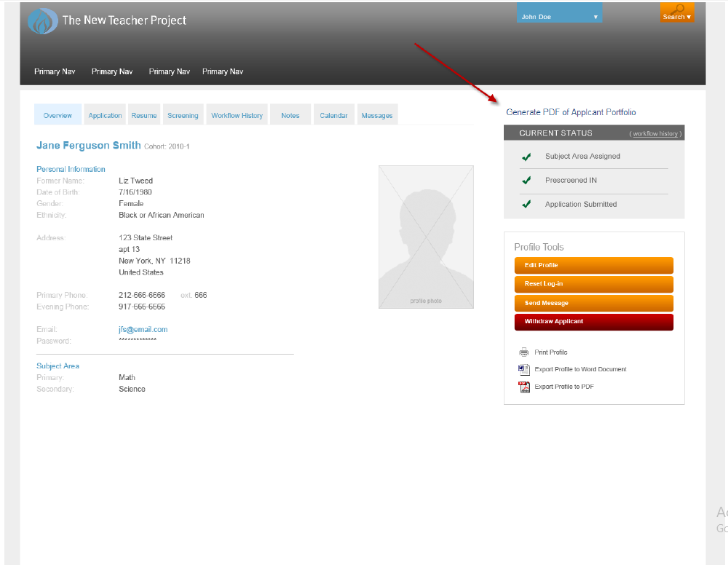728x565 pixels.
Task: Click the PDF export icon
Action: 523,387
